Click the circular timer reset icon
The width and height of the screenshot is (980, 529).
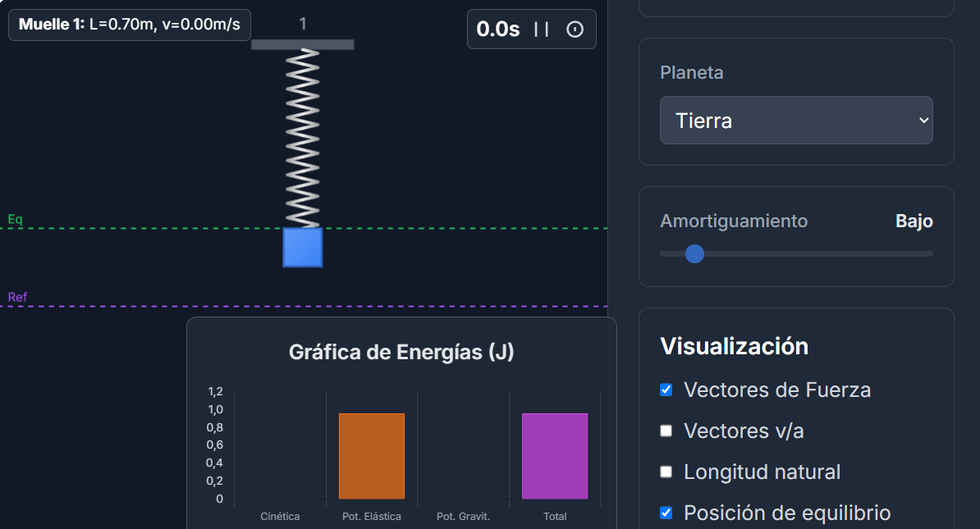click(x=575, y=30)
